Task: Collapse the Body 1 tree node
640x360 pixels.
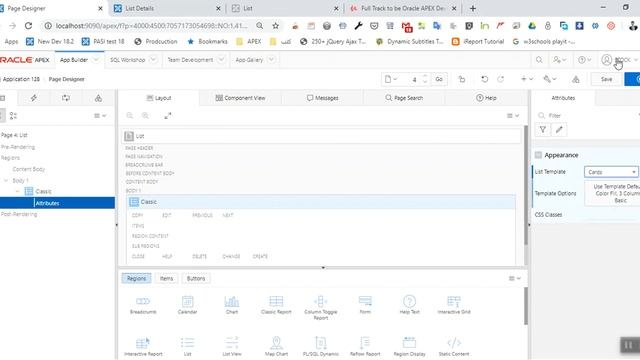Action: point(6,180)
